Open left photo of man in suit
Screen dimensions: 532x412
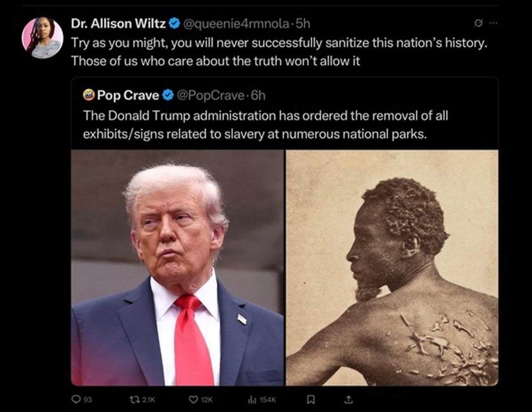point(177,268)
